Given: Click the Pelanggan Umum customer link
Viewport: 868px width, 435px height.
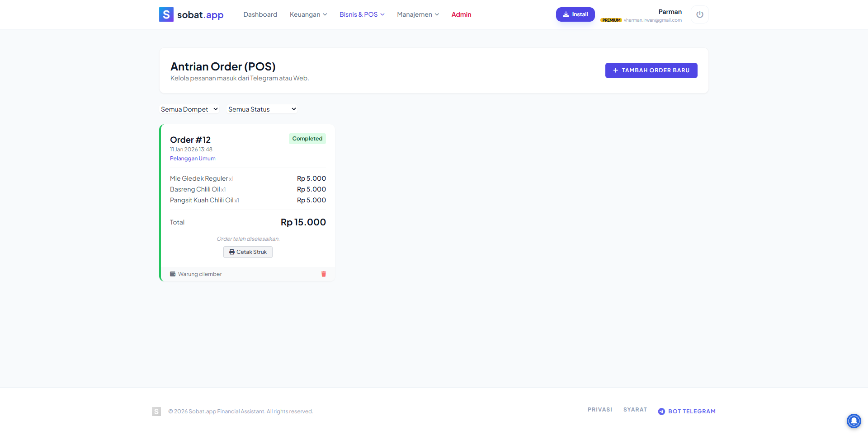Looking at the screenshot, I should pos(193,159).
